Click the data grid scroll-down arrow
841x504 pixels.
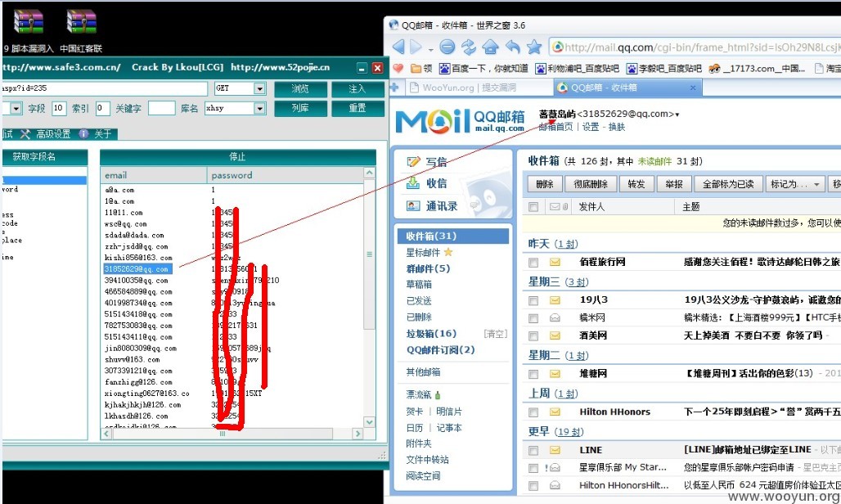coord(370,422)
